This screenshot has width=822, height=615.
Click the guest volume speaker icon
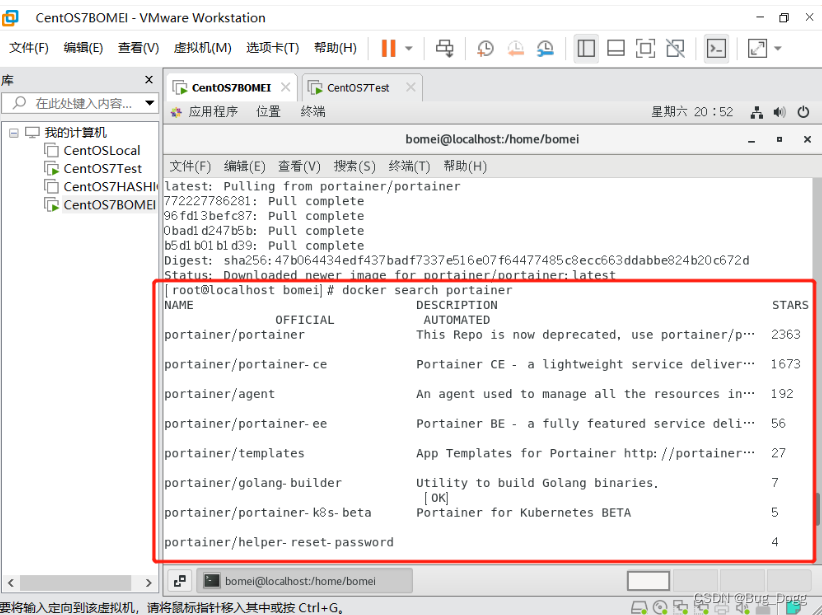[780, 112]
